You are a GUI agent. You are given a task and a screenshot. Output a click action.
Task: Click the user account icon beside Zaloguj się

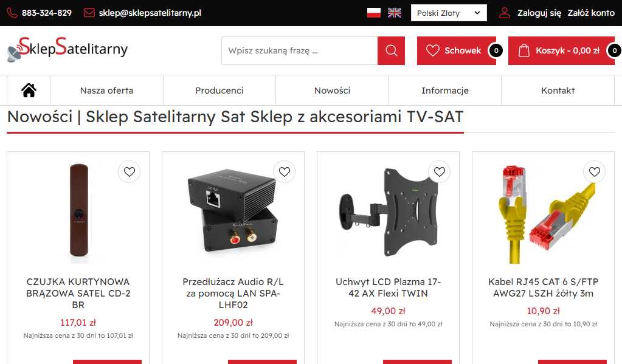point(505,13)
